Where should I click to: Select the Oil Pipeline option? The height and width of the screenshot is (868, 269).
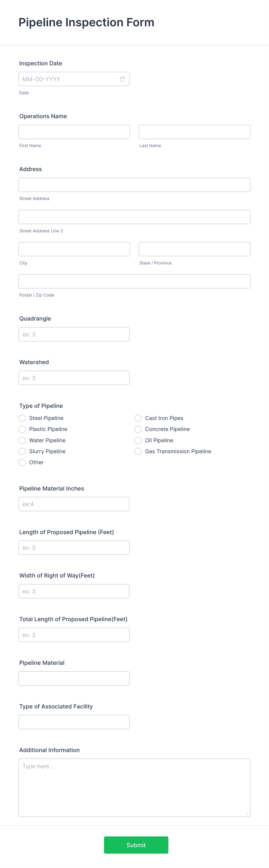(138, 440)
